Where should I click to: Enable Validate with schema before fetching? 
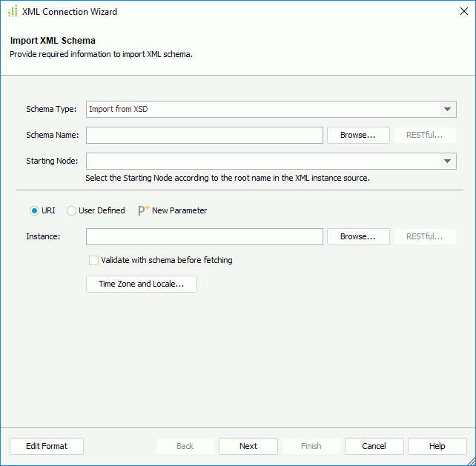(x=93, y=260)
